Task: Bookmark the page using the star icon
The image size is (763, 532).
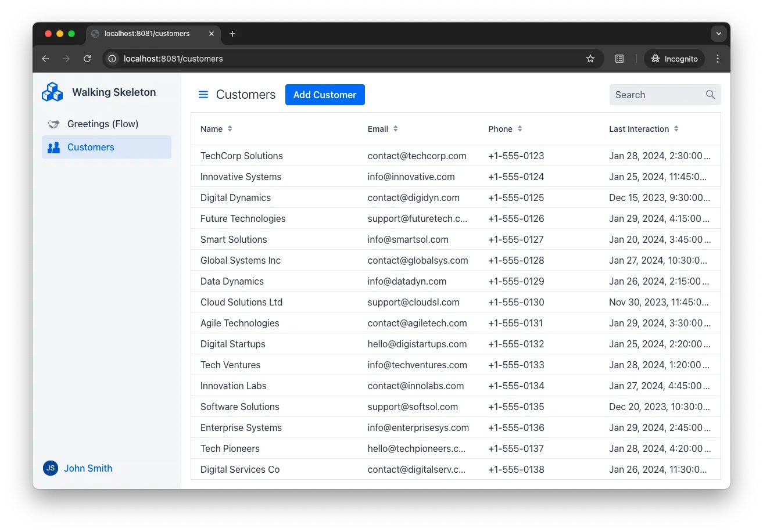Action: click(x=590, y=59)
